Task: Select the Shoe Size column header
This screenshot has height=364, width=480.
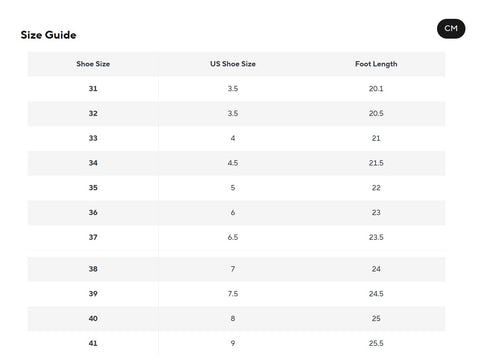Action: (93, 64)
